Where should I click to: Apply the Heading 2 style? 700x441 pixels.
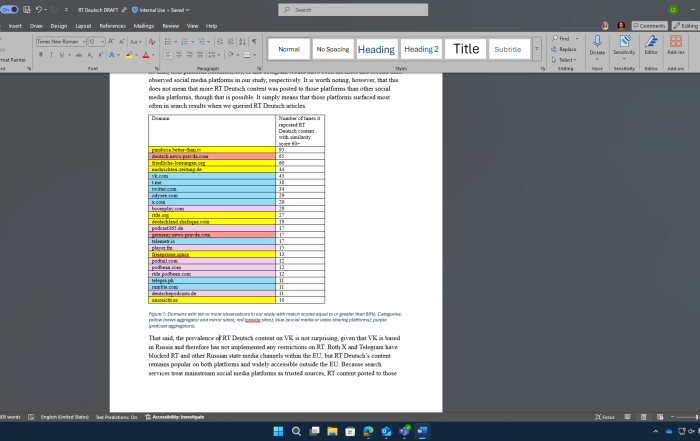421,49
